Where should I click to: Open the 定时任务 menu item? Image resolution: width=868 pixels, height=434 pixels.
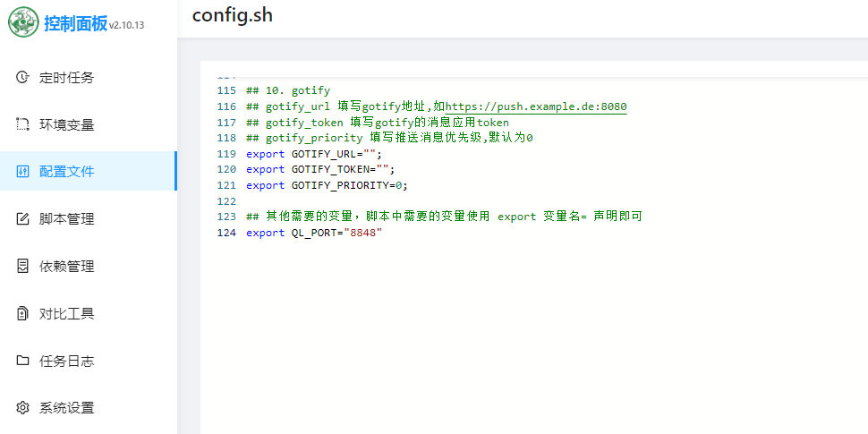pyautogui.click(x=89, y=78)
